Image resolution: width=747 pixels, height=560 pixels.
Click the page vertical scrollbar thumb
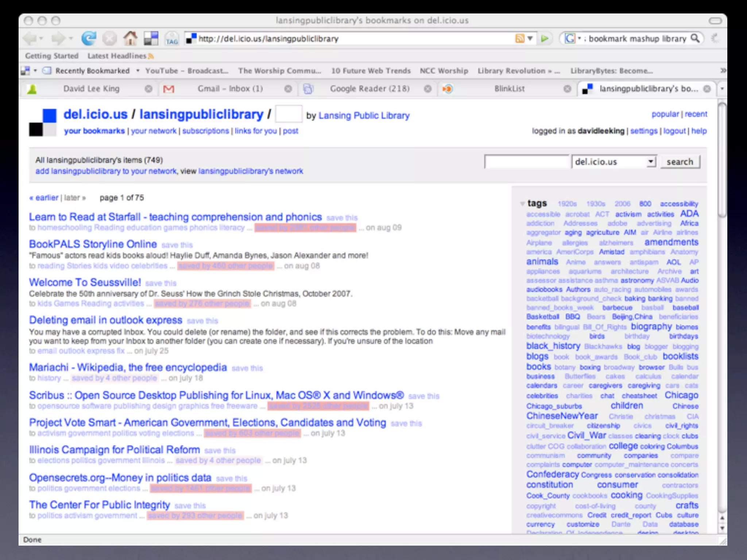[x=722, y=160]
